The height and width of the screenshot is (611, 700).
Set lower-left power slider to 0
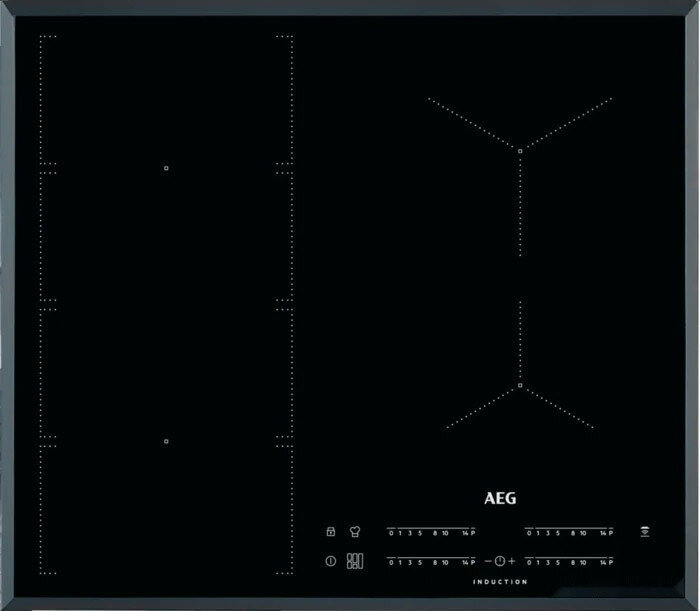391,562
